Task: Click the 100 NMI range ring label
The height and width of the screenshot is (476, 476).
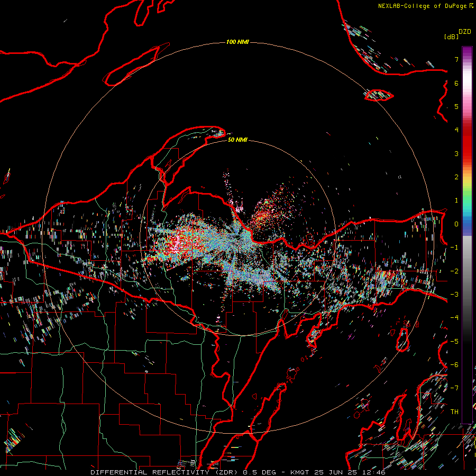Action: 237,42
